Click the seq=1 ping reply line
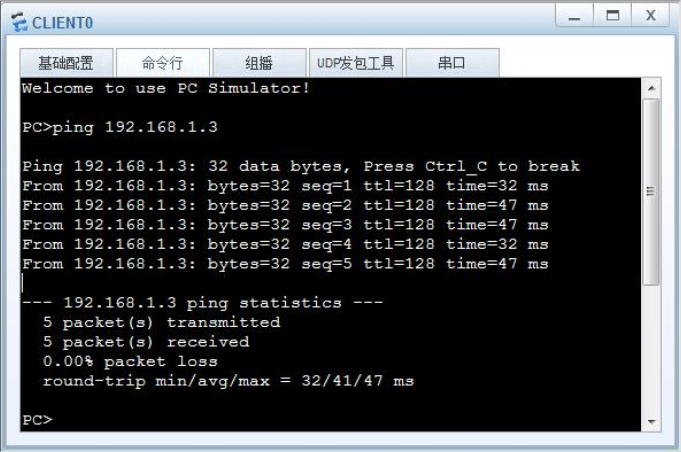 (285, 186)
